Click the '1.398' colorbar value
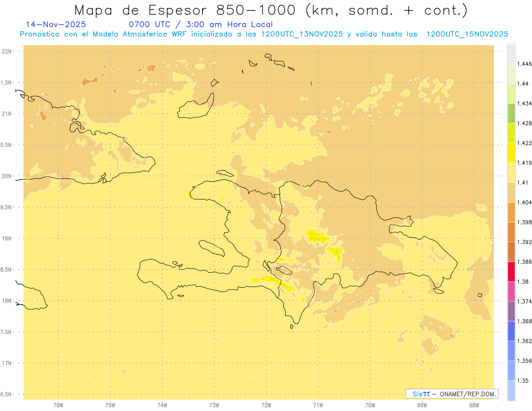 point(524,222)
